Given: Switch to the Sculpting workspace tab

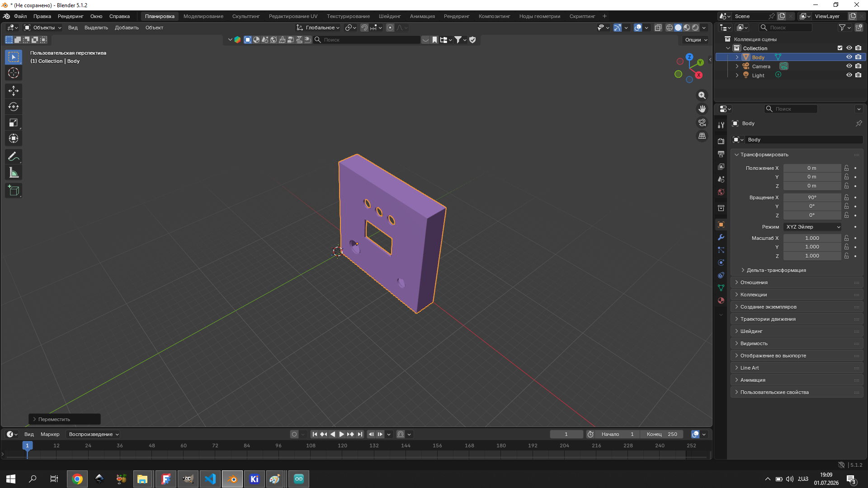Looking at the screenshot, I should tap(246, 16).
